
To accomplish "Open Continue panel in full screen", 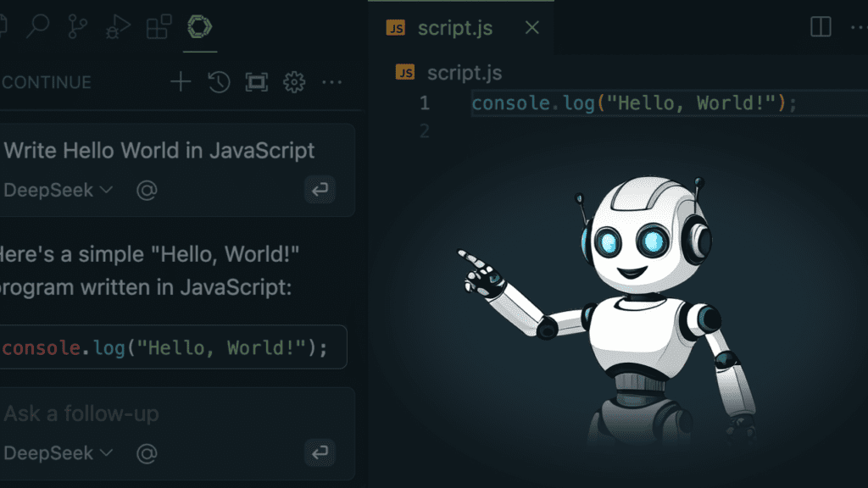I will [x=256, y=82].
